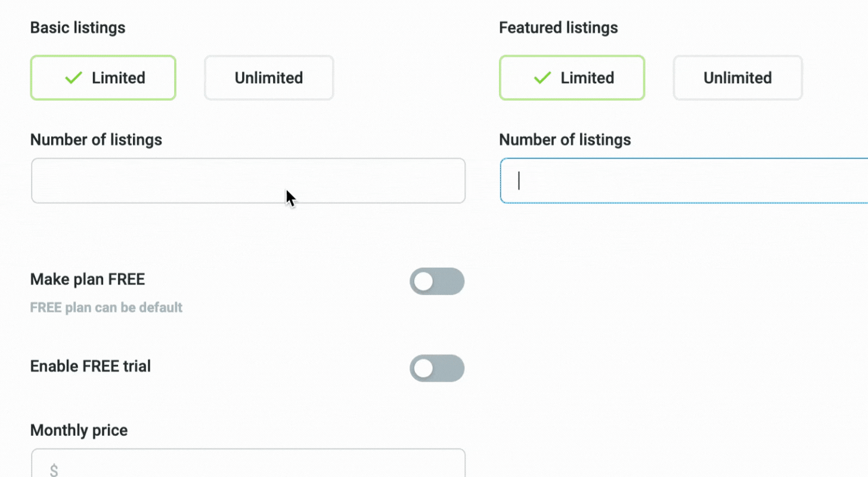This screenshot has height=477, width=868.
Task: Click the green checkmark in Featured listings Limited
Action: [542, 78]
